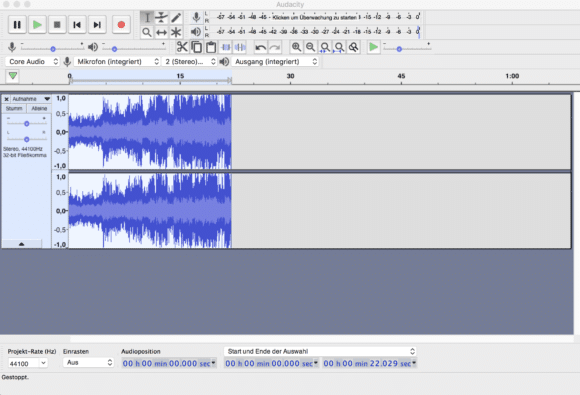The width and height of the screenshot is (580, 395).
Task: Click the Gestoppt status bar text
Action: 15,377
